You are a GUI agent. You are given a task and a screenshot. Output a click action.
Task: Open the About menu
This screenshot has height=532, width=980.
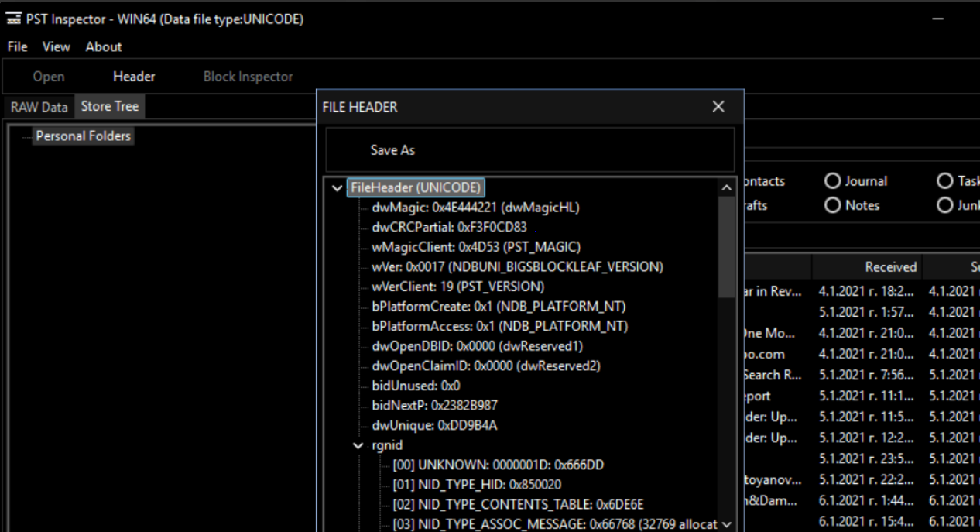click(103, 46)
